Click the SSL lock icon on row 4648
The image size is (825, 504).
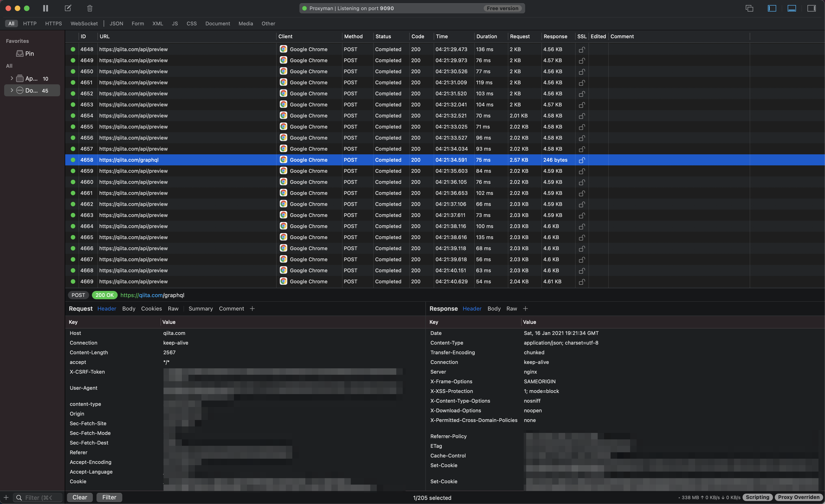point(582,50)
